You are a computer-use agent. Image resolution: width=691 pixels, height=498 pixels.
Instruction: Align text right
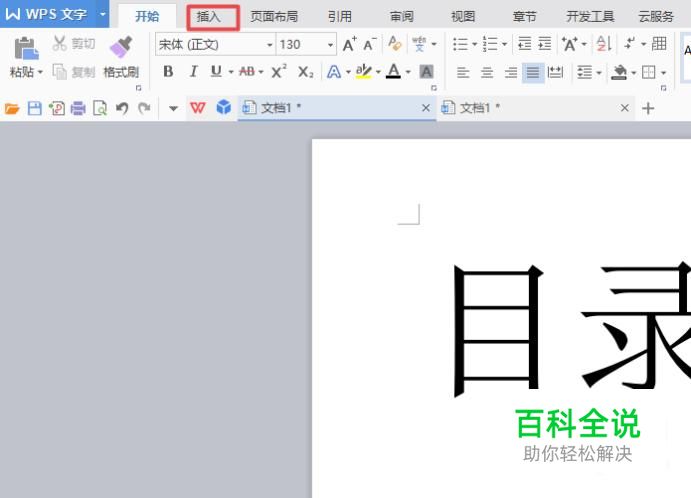[511, 72]
